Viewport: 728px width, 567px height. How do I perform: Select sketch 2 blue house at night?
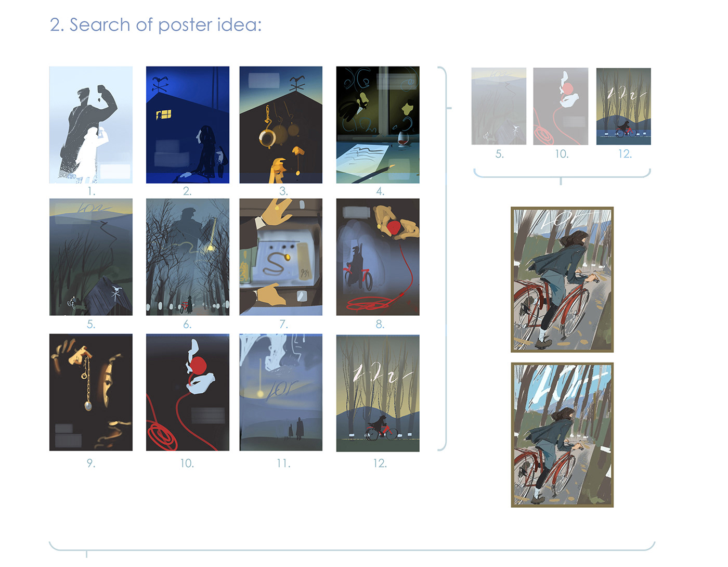pos(188,125)
